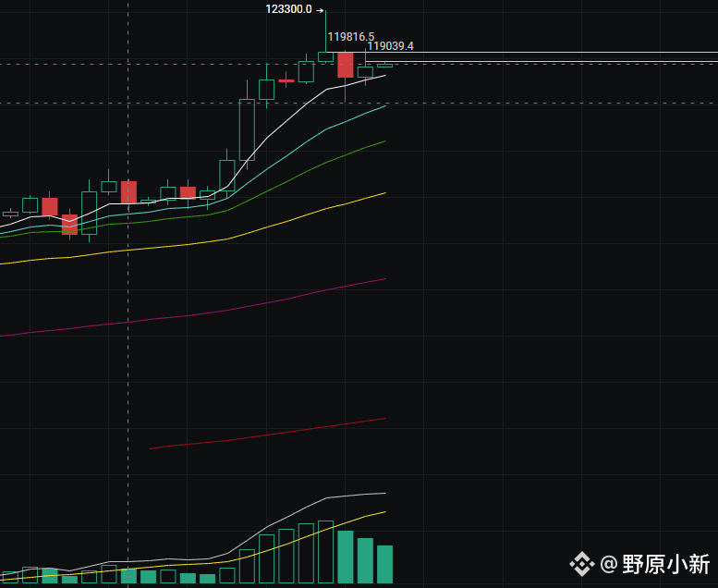Screen dimensions: 718x588
Task: Click the tallest hollow green candlestick body
Action: point(248,129)
